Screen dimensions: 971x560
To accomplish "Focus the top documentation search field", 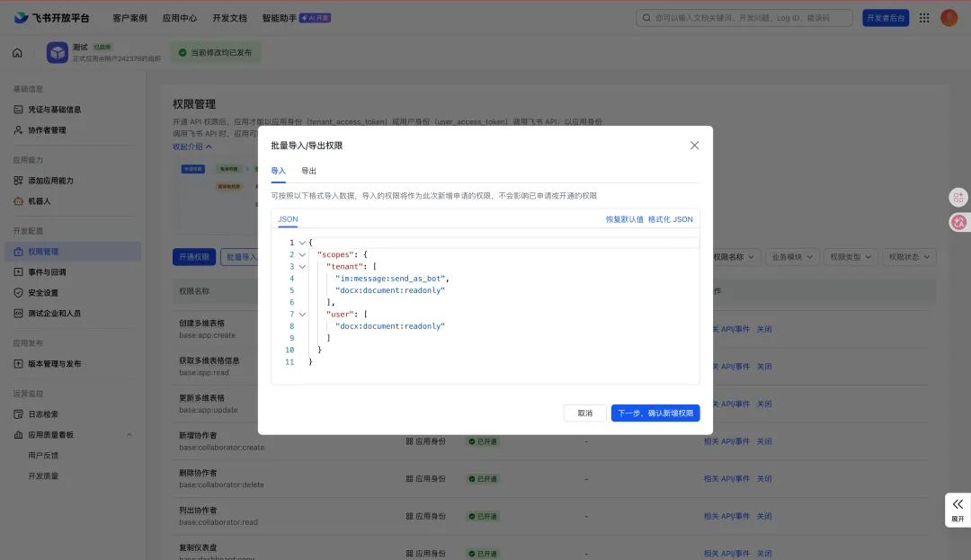I will pos(744,18).
